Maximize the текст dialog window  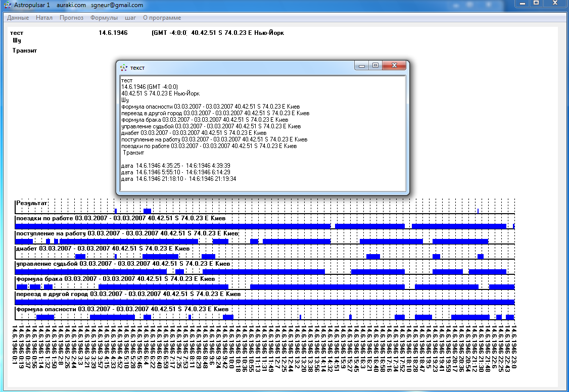pyautogui.click(x=375, y=66)
